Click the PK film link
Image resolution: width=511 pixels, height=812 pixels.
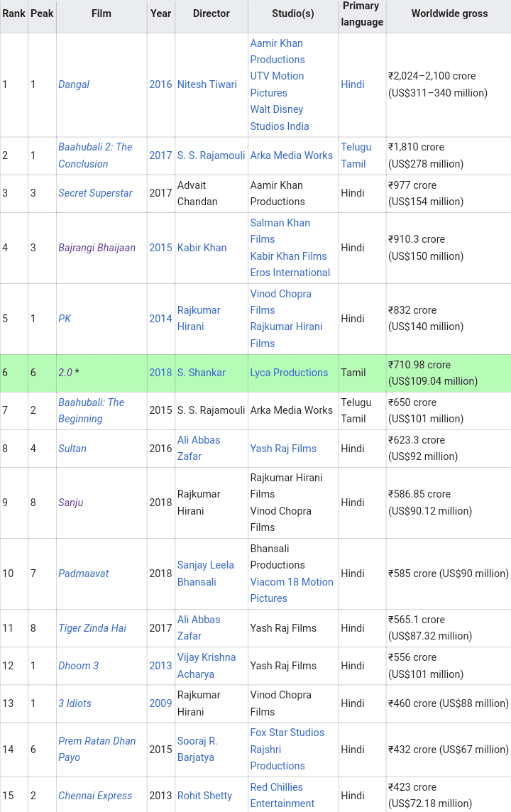point(65,319)
